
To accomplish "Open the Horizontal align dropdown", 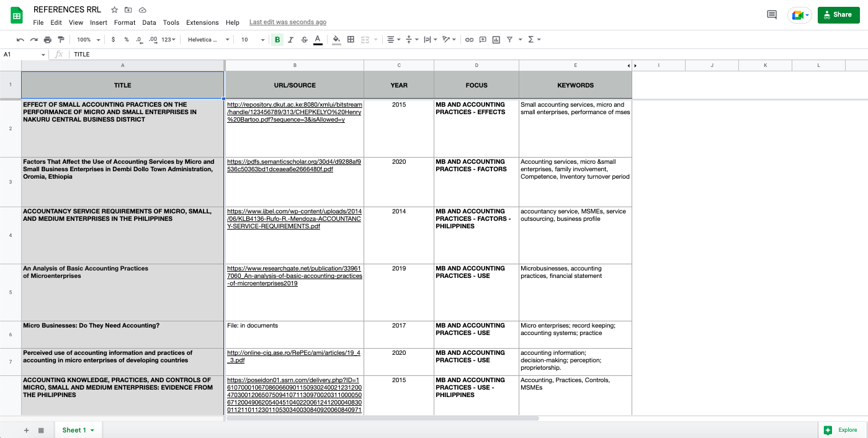I will [393, 40].
